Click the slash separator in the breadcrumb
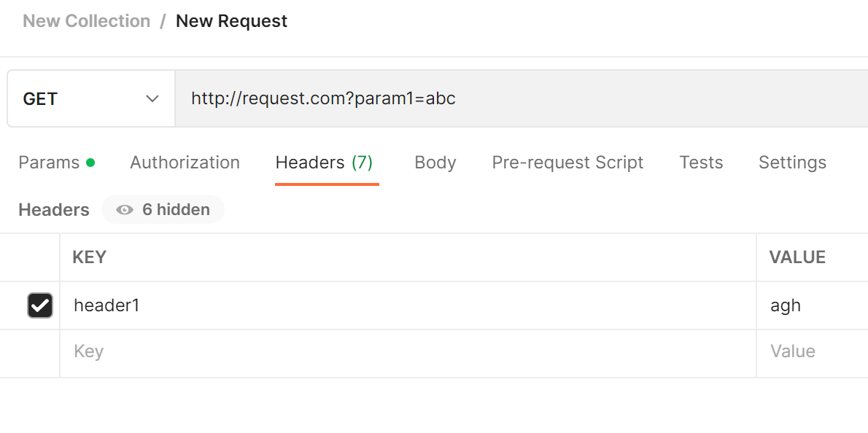This screenshot has width=868, height=433. [161, 20]
